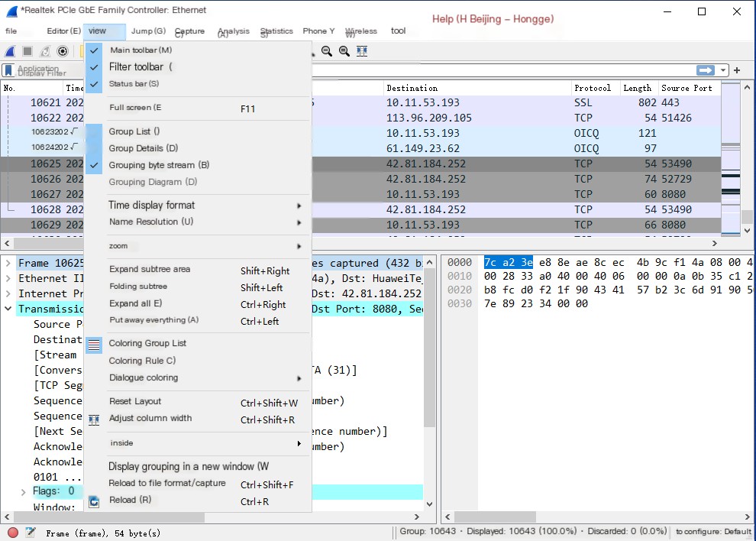Expand the Internet Protocol tree node

[x=8, y=293]
